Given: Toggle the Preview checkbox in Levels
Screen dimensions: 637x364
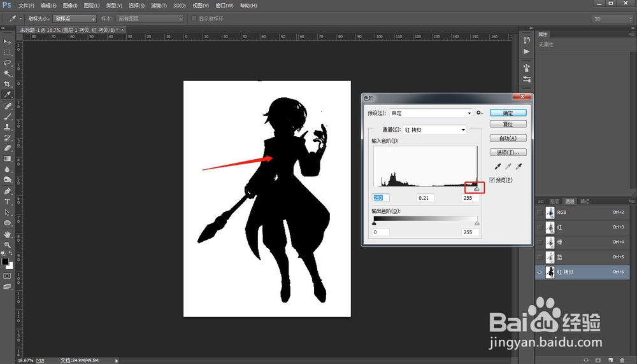Looking at the screenshot, I should point(492,179).
